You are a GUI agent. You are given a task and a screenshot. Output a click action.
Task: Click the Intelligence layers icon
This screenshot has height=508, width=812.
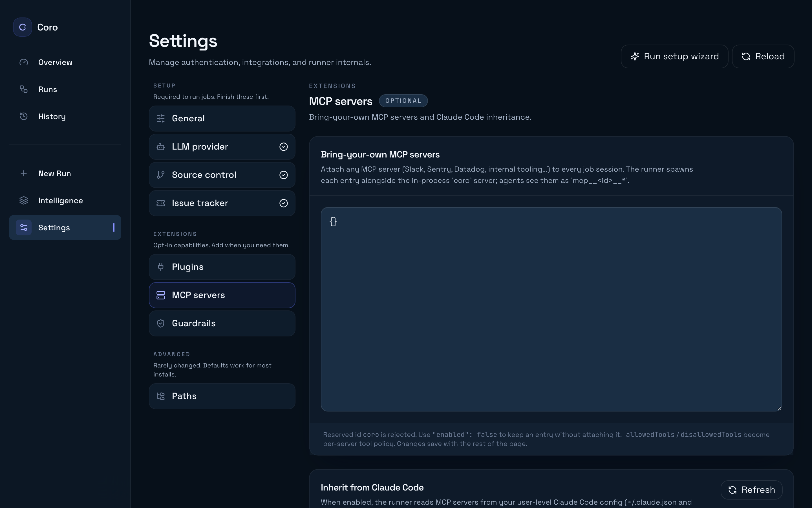(x=23, y=201)
